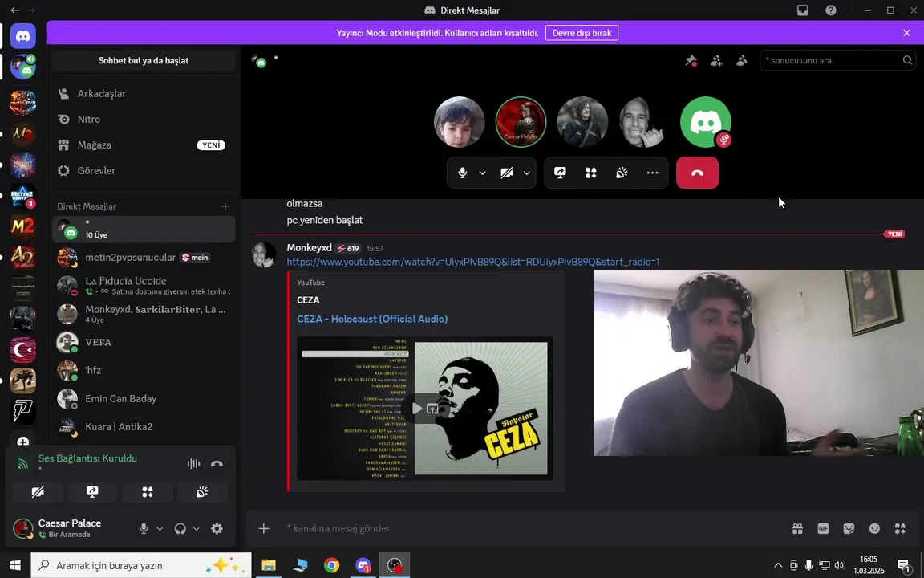
Task: Expand output device options in user panel
Action: click(197, 528)
